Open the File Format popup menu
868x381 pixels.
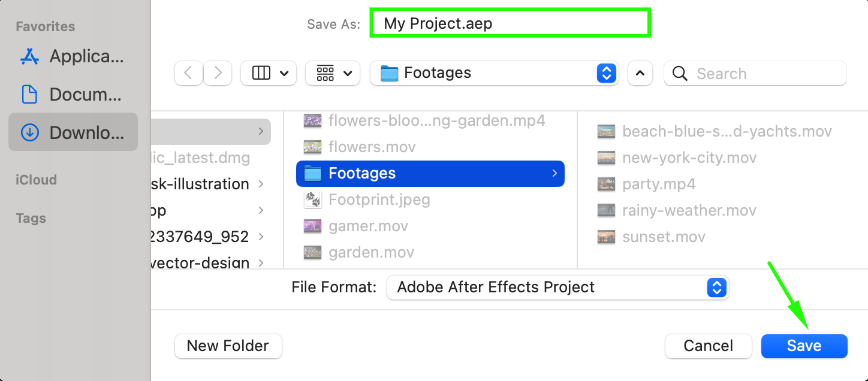pyautogui.click(x=557, y=288)
